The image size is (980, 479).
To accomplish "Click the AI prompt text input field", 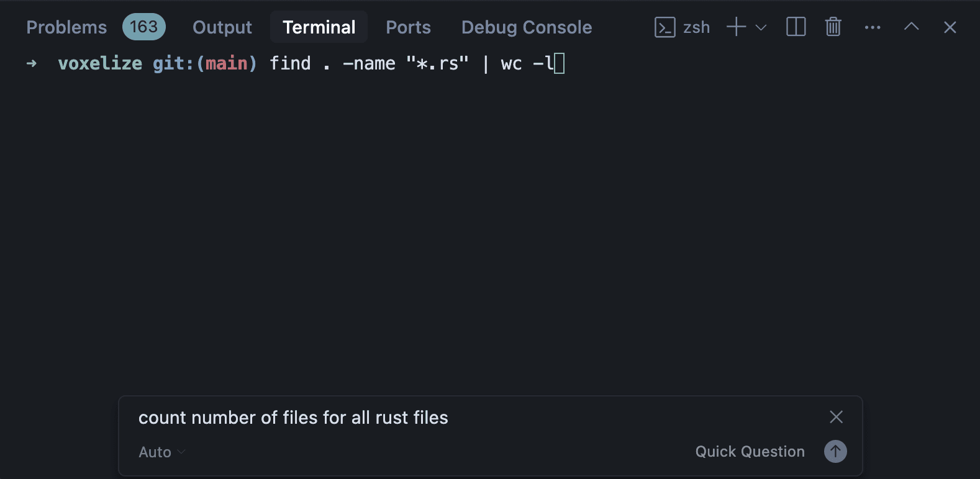I will click(373, 417).
